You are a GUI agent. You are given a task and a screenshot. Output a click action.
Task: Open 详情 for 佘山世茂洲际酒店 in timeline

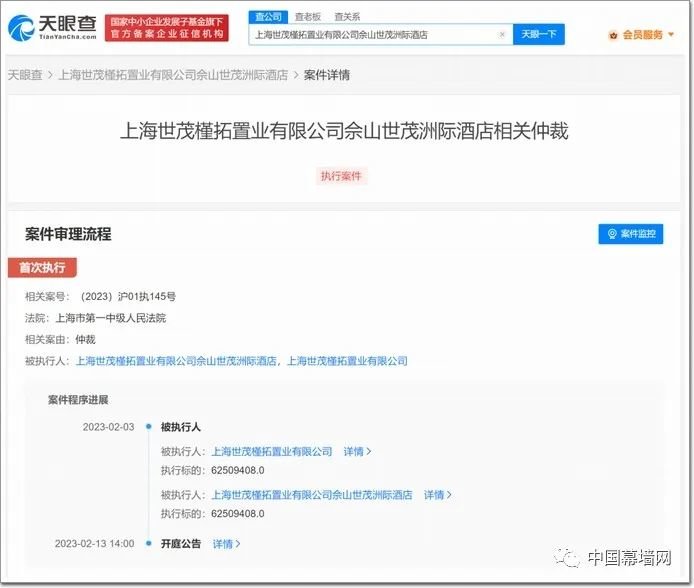click(x=437, y=495)
